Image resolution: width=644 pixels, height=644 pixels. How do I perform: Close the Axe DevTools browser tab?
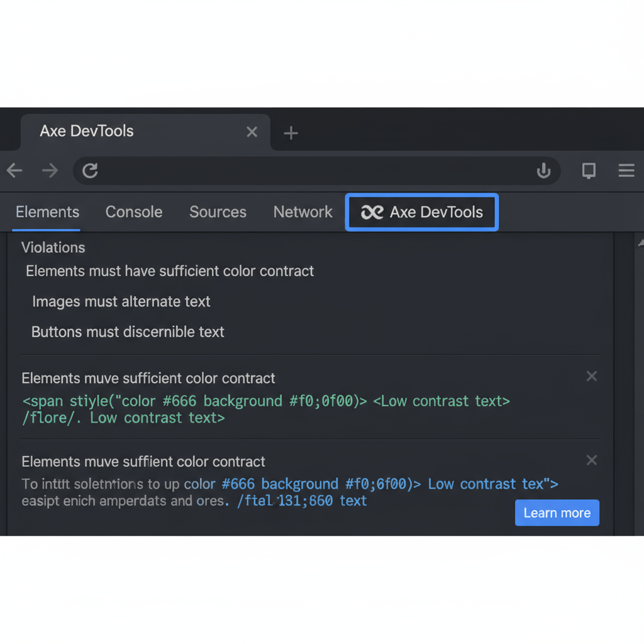point(252,132)
